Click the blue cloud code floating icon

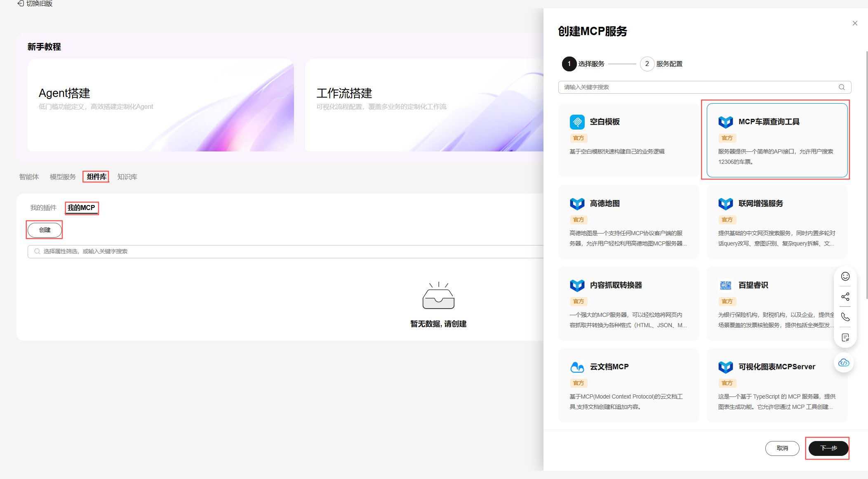pyautogui.click(x=844, y=363)
